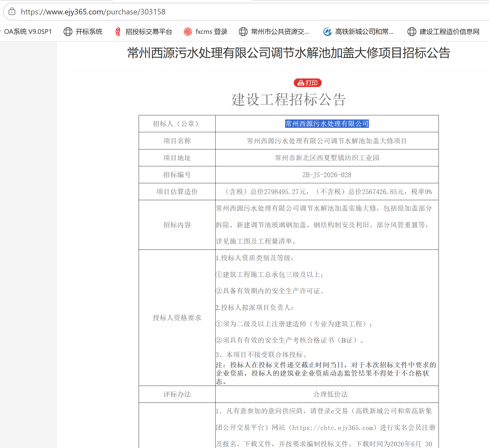489x448 pixels.
Task: Click the fxcms 登录 favicon
Action: click(188, 32)
